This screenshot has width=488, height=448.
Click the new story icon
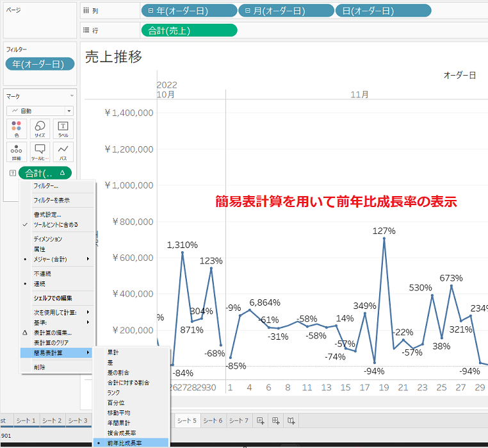click(291, 421)
